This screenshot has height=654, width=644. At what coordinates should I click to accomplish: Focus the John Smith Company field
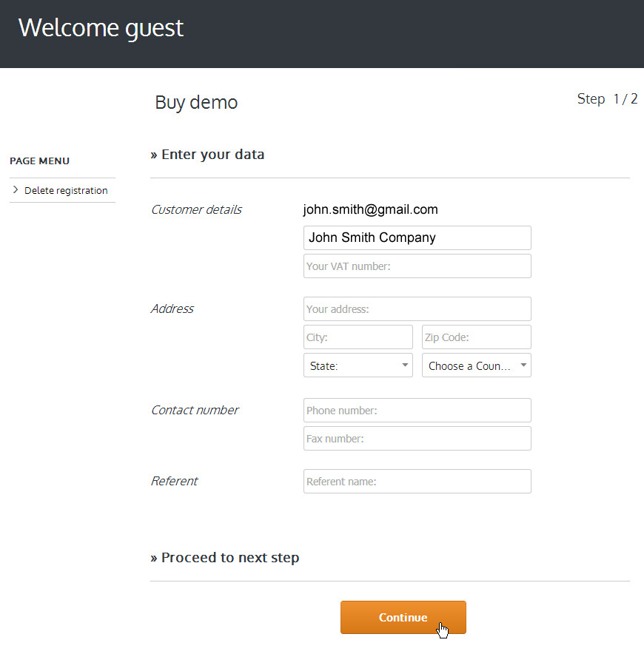417,237
